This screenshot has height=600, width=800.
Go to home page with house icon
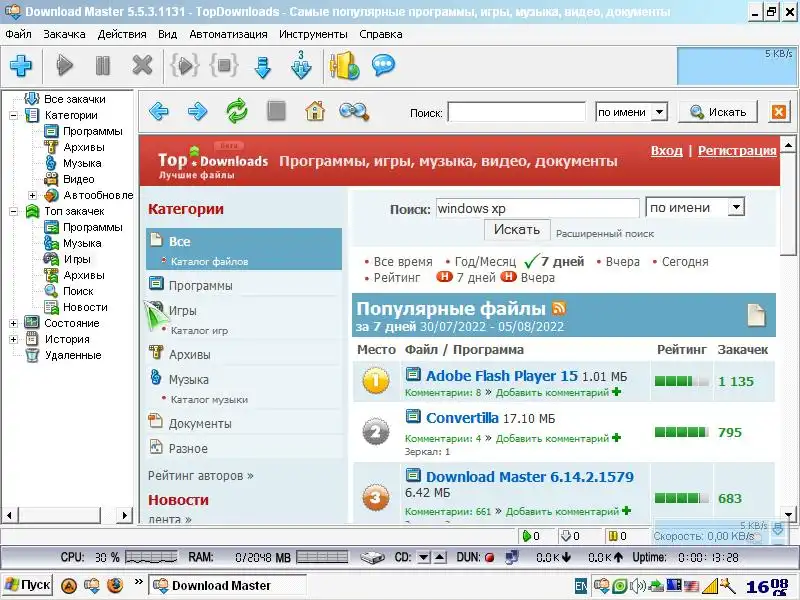tap(315, 111)
